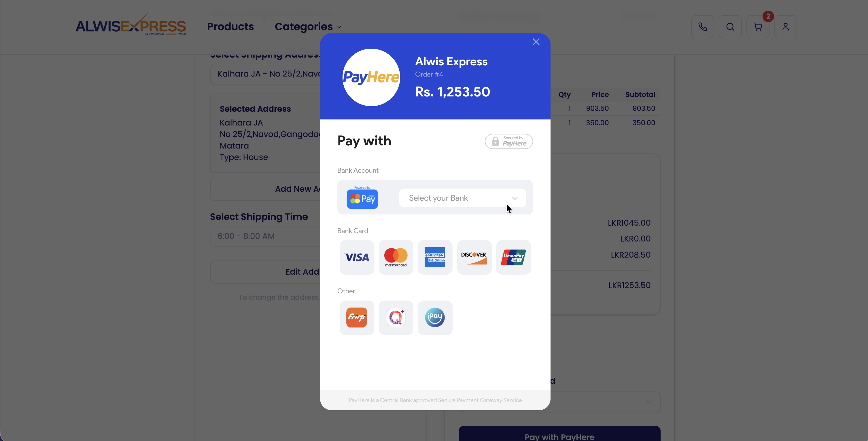Open the Products menu item
Image resolution: width=868 pixels, height=441 pixels.
(230, 26)
